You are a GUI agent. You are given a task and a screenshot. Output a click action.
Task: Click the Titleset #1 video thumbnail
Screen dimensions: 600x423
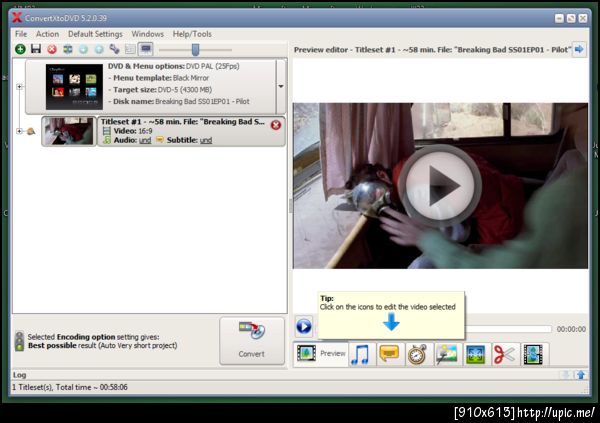(68, 131)
